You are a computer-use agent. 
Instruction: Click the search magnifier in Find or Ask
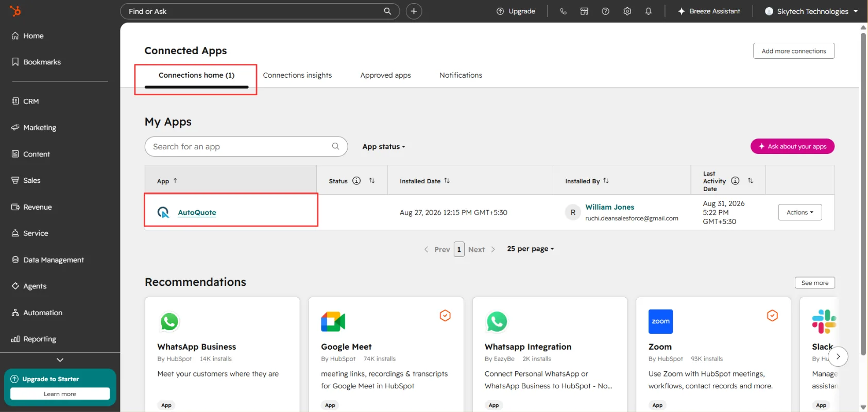click(x=387, y=11)
